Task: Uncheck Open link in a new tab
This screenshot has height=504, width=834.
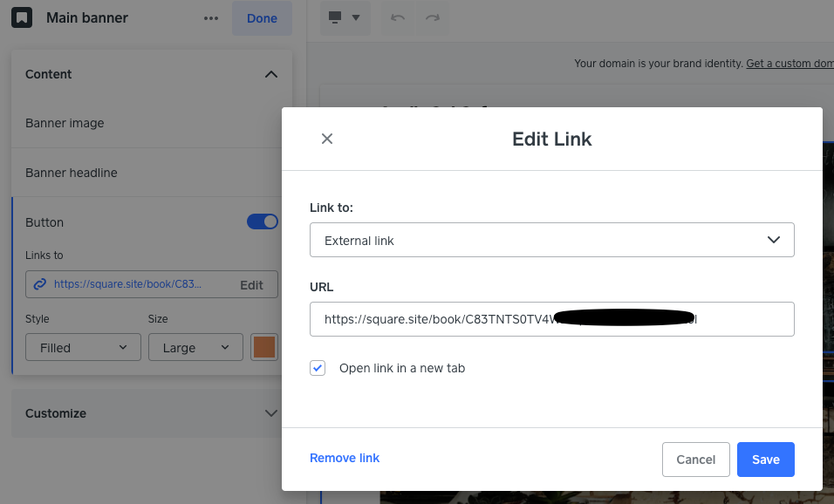Action: tap(318, 368)
